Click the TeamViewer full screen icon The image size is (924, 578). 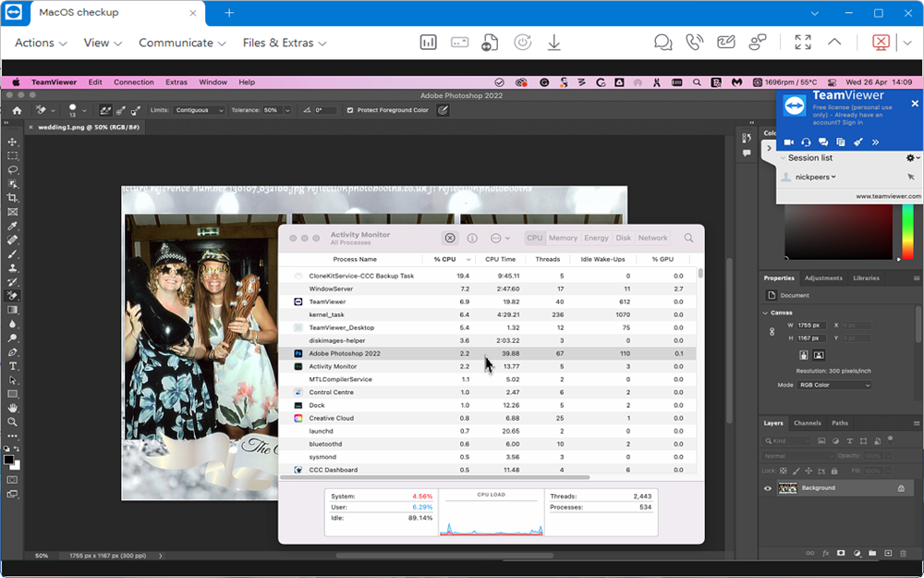click(x=802, y=43)
